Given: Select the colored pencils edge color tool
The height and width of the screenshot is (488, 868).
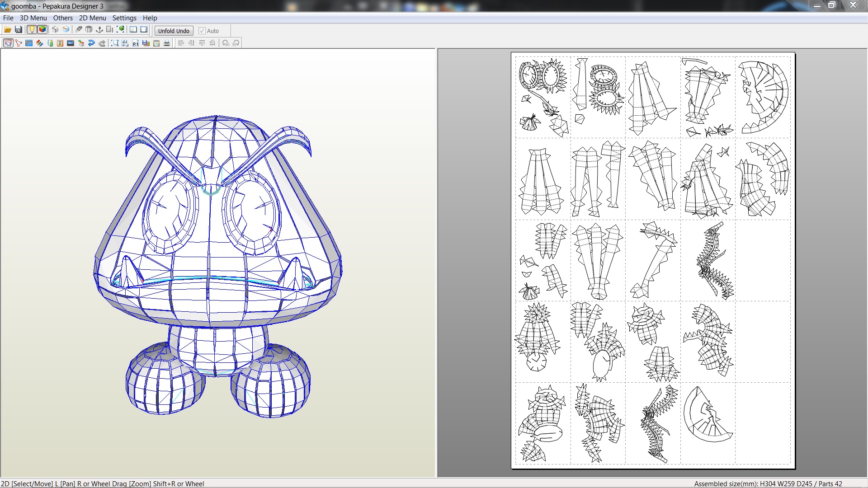Looking at the screenshot, I should tap(39, 43).
